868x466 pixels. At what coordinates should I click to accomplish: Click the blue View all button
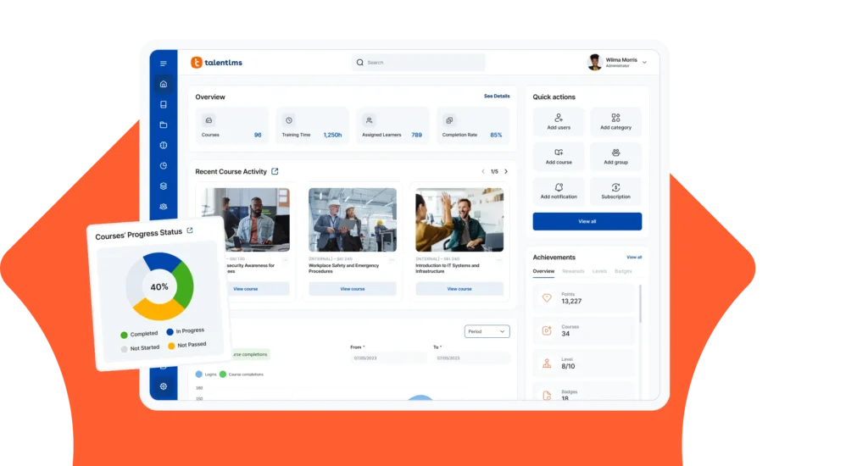tap(587, 221)
